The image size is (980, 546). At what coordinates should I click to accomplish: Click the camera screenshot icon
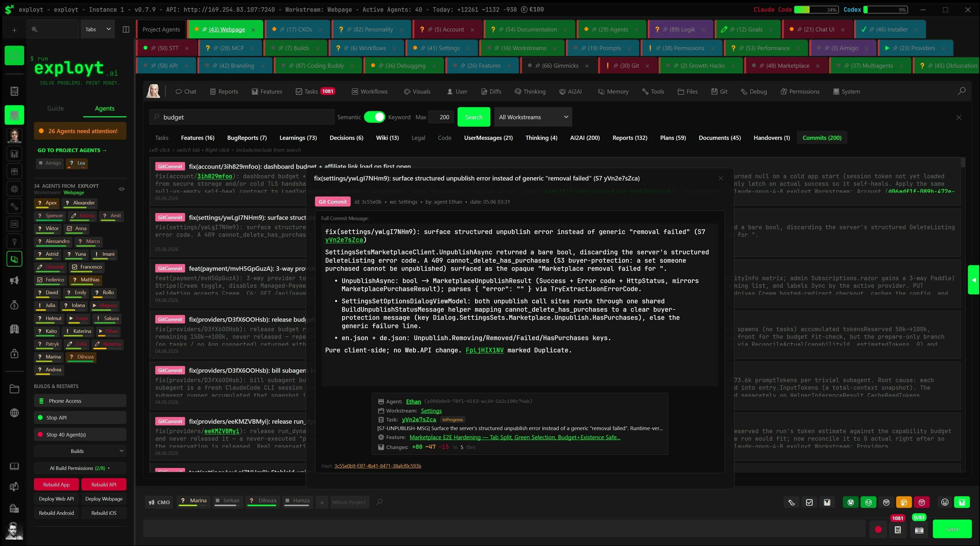pos(919,530)
